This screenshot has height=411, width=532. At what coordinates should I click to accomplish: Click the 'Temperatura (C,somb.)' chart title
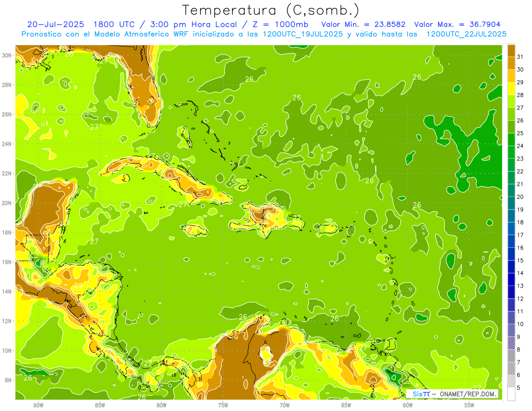coord(271,10)
